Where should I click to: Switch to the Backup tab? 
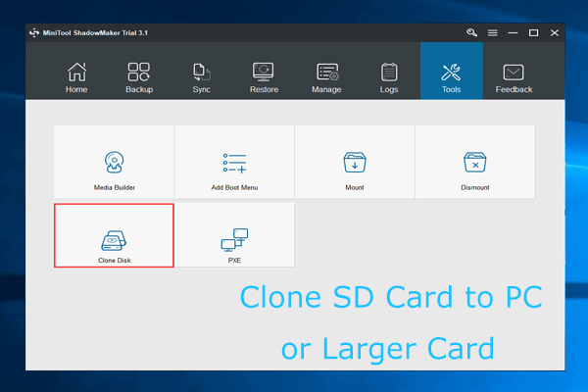[139, 77]
